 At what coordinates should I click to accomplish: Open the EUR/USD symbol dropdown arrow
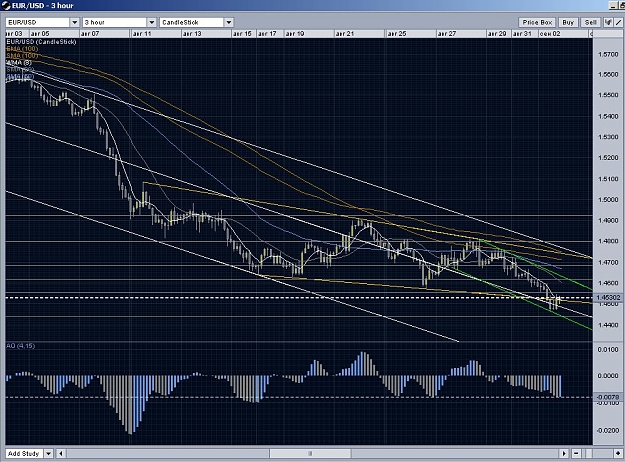(x=75, y=22)
